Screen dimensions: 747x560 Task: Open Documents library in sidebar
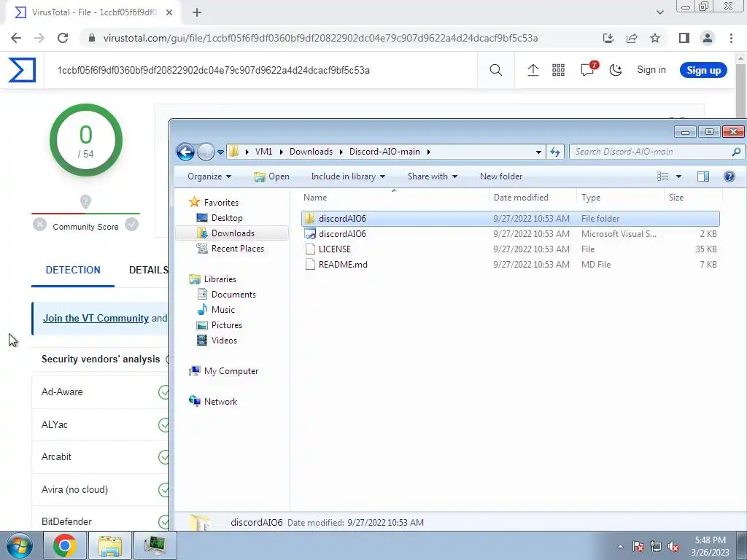[x=233, y=295]
